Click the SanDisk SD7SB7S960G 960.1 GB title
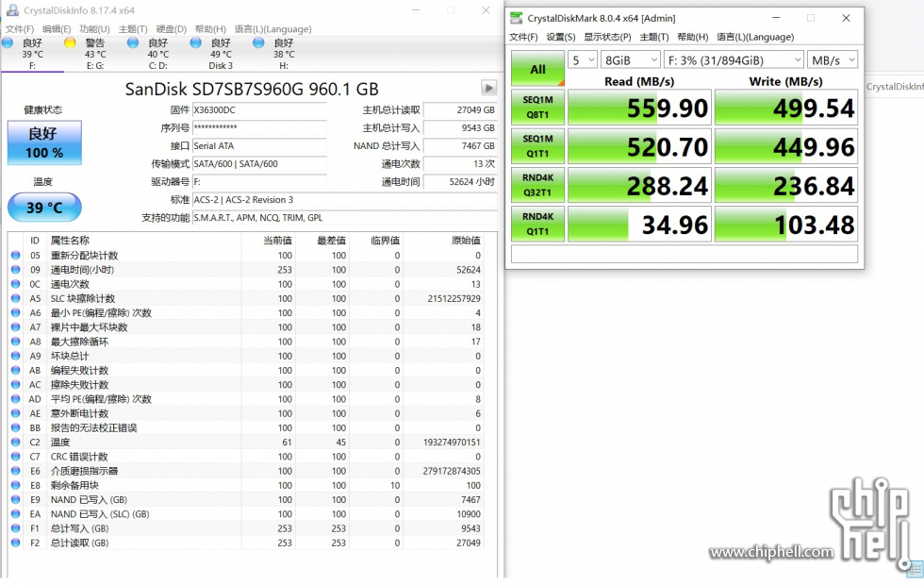Viewport: 924px width, 585px height. (x=252, y=89)
